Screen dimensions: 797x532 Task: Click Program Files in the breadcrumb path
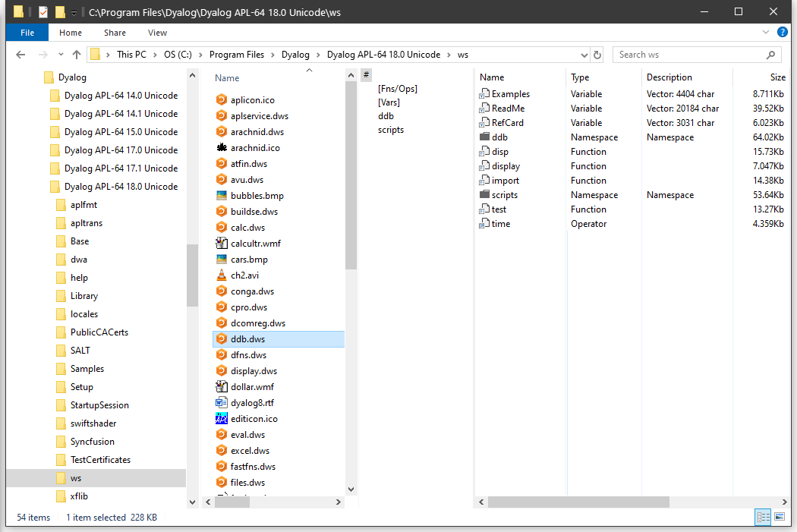click(237, 55)
